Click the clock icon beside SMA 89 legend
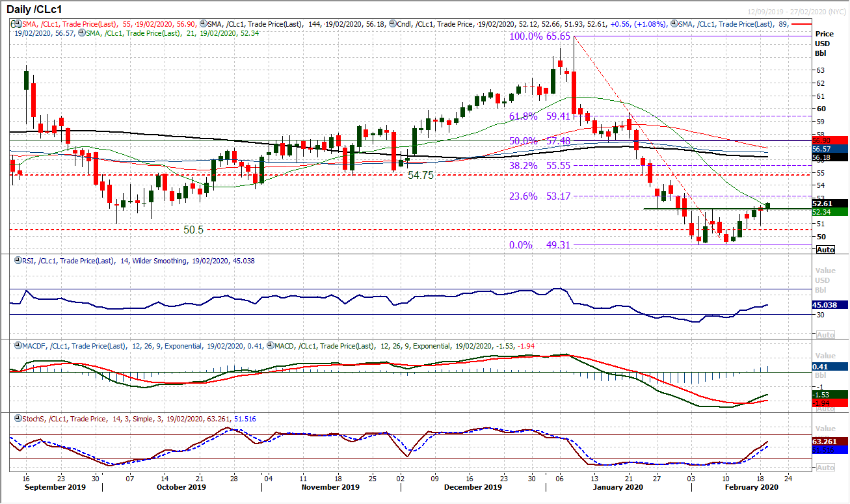Viewport: 850px width, 504px height. [x=675, y=23]
